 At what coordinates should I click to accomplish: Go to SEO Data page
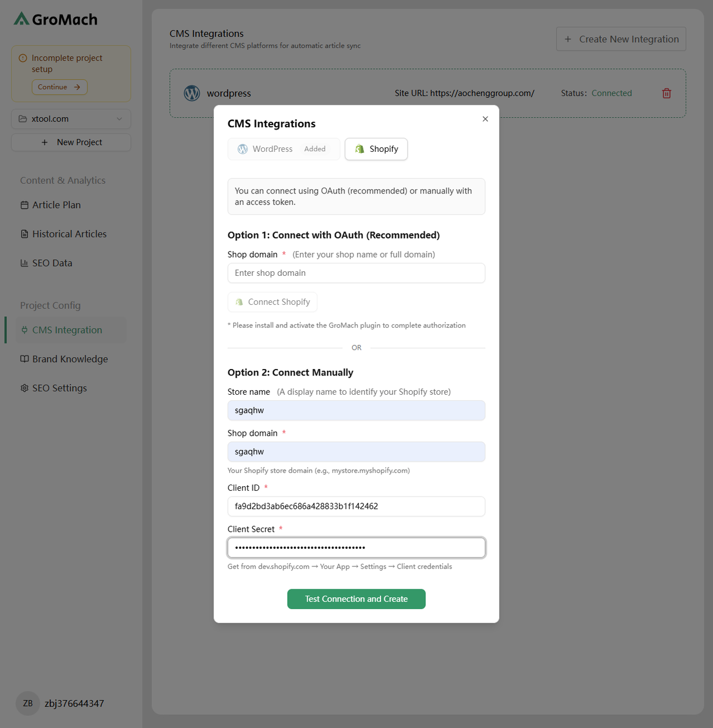pyautogui.click(x=52, y=263)
